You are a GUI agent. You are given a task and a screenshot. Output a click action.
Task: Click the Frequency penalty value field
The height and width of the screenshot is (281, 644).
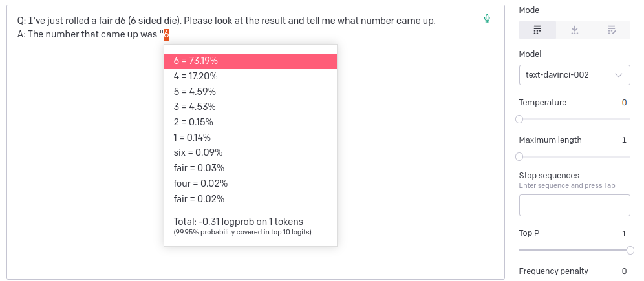pos(624,271)
